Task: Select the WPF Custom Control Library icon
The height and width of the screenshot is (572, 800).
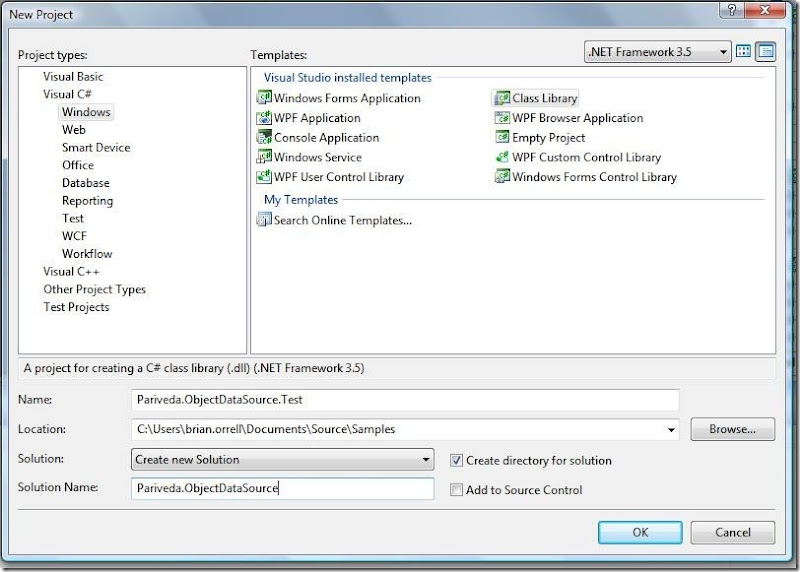Action: tap(503, 157)
